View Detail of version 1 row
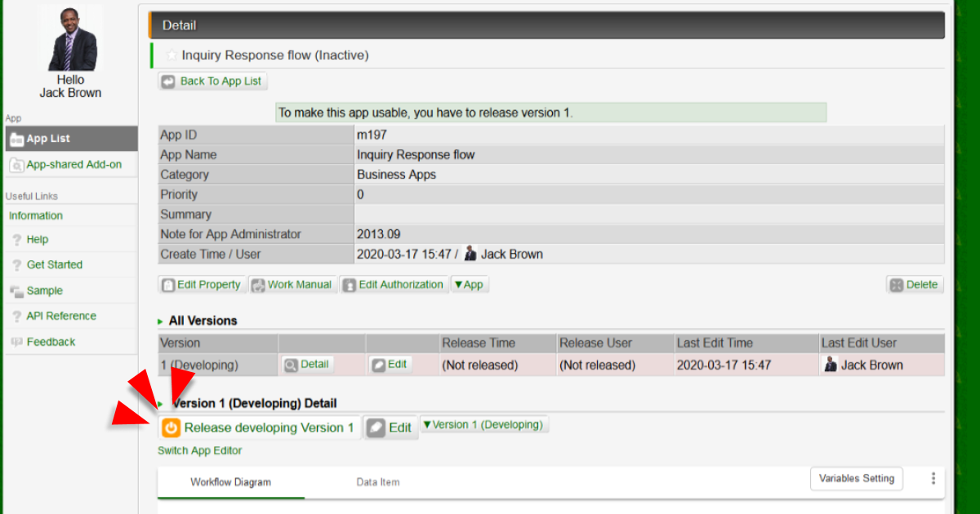980x514 pixels. [x=307, y=365]
